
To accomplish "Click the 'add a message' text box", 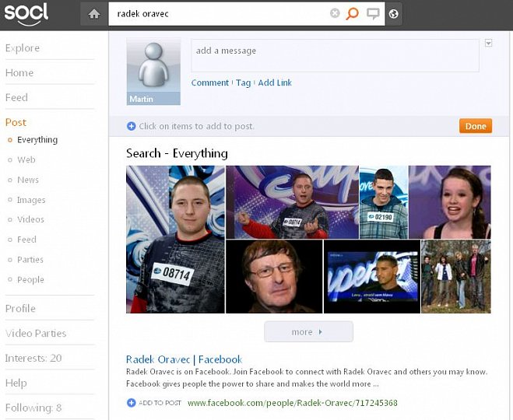I will pos(335,55).
